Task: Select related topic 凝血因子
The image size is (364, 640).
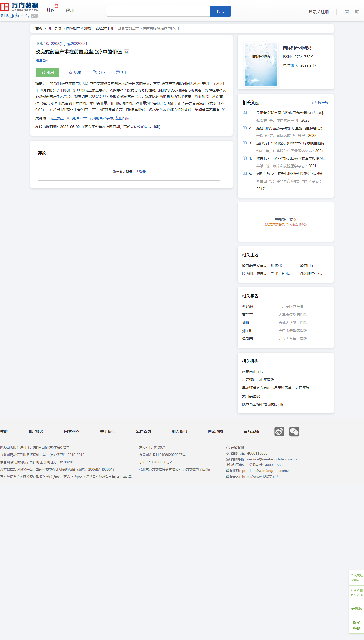Action: pyautogui.click(x=307, y=265)
